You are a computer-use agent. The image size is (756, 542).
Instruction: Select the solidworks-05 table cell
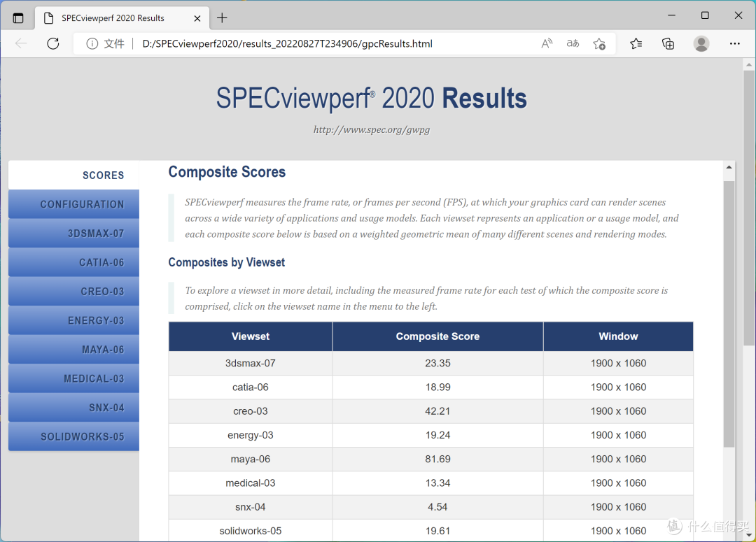pyautogui.click(x=250, y=531)
